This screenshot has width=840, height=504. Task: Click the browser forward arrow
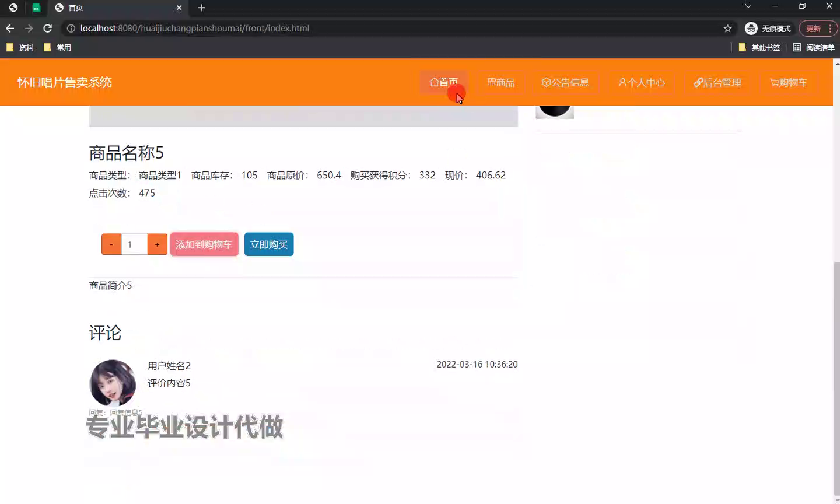click(29, 28)
